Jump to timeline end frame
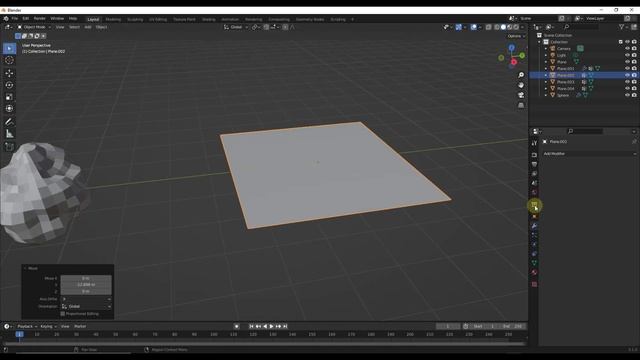This screenshot has height=360, width=640. tap(285, 327)
